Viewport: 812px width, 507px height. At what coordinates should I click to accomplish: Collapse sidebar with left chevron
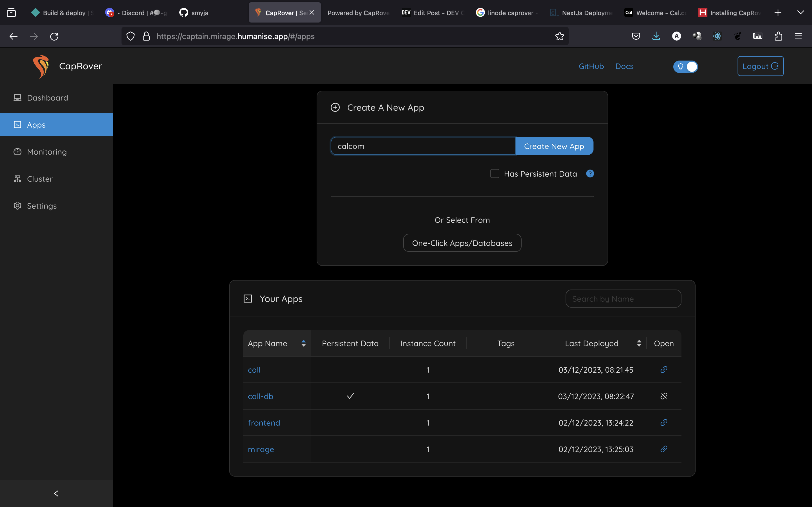pos(56,493)
